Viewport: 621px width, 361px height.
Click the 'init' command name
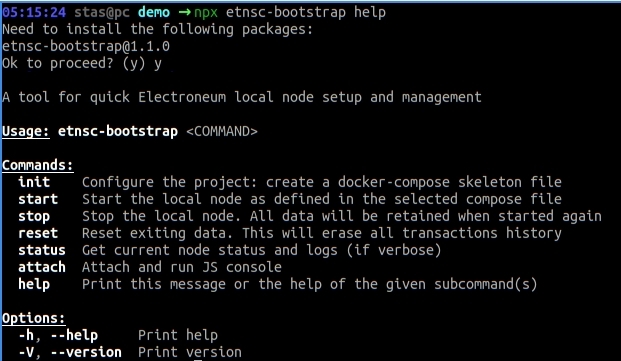point(34,182)
